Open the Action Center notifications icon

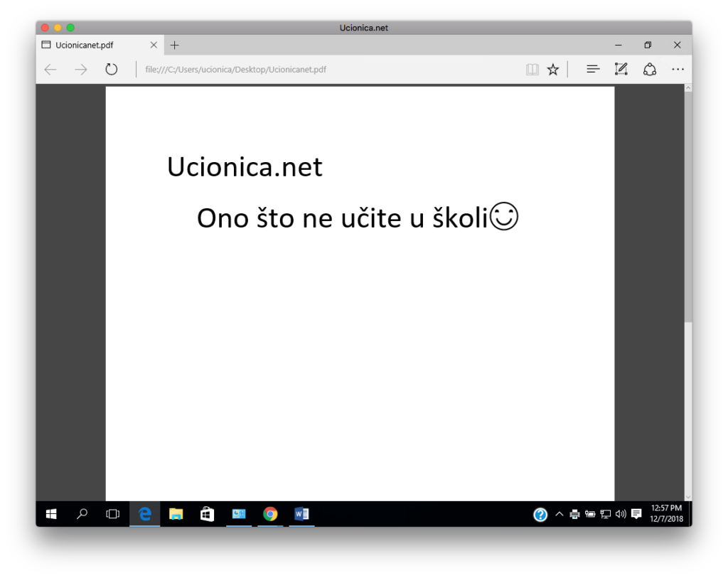pyautogui.click(x=636, y=514)
